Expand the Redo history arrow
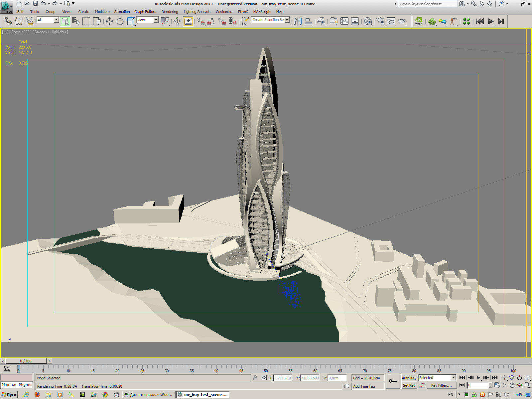 point(61,4)
